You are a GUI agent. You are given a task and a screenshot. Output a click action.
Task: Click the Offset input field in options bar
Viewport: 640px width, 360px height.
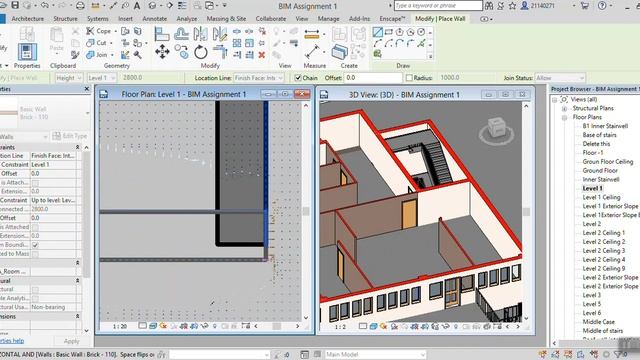(x=373, y=78)
